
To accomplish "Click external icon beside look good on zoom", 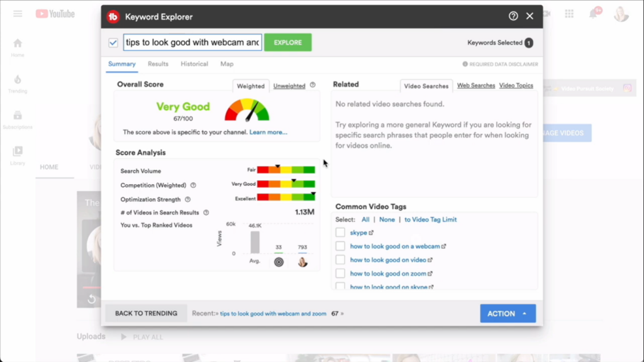I will pyautogui.click(x=430, y=273).
